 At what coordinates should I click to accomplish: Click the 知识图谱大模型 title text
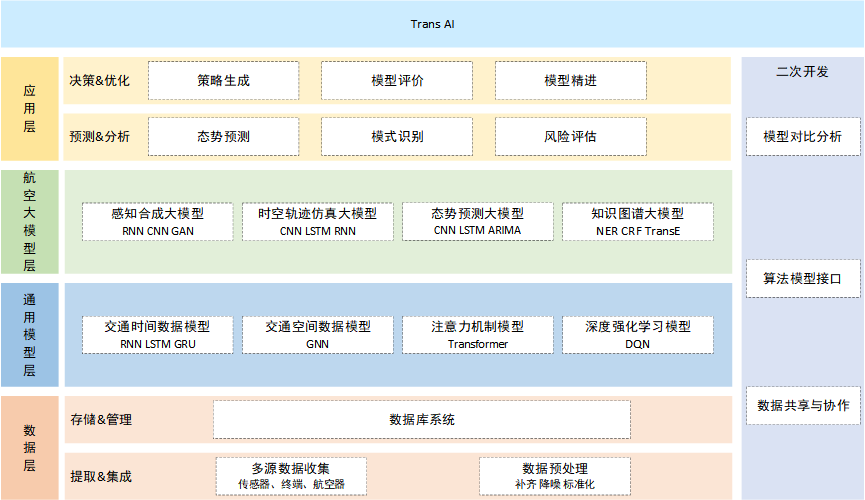[x=638, y=214]
